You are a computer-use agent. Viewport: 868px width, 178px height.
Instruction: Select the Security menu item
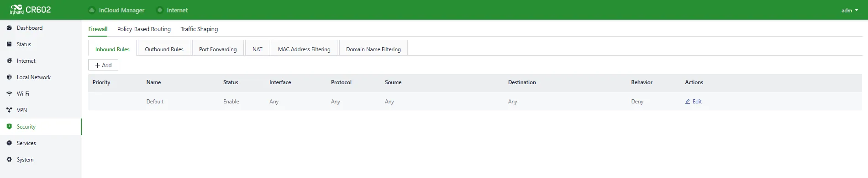[41, 127]
